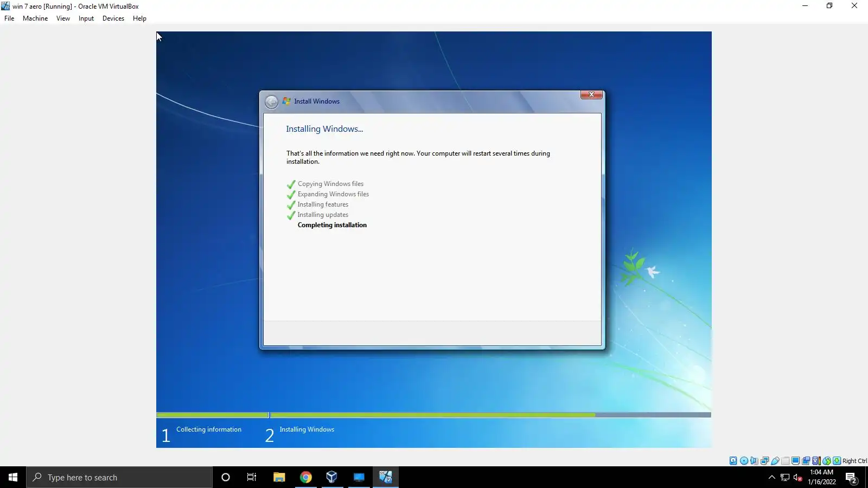The height and width of the screenshot is (488, 868).
Task: Open the File menu
Action: click(x=9, y=18)
